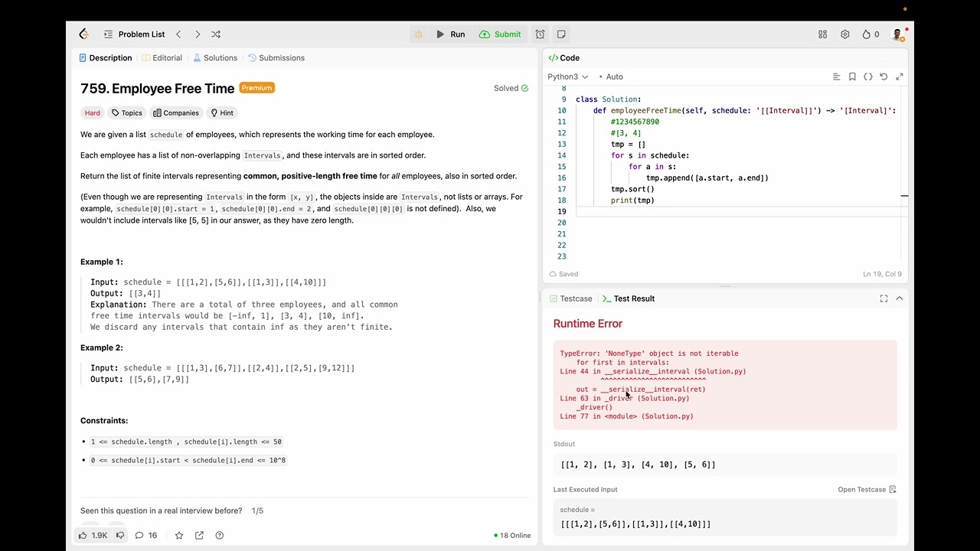Collapse the test result panel chevron

point(900,298)
